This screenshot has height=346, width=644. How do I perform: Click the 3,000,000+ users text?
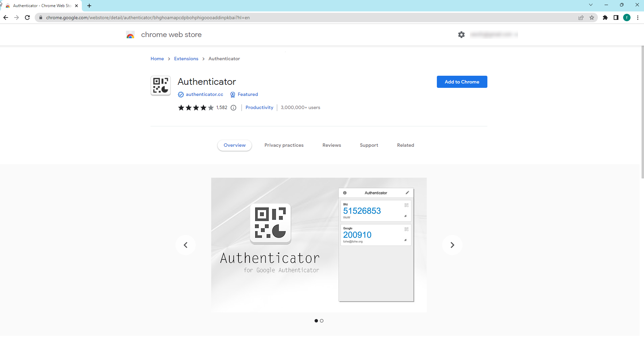[x=300, y=108]
